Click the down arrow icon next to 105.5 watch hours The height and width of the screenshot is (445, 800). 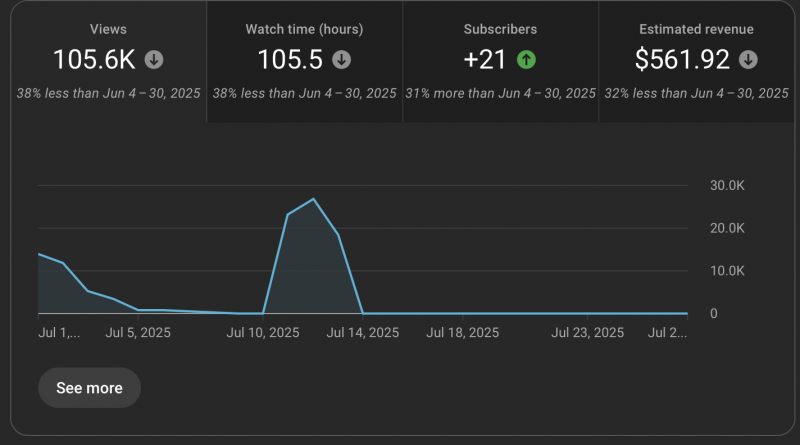[341, 60]
